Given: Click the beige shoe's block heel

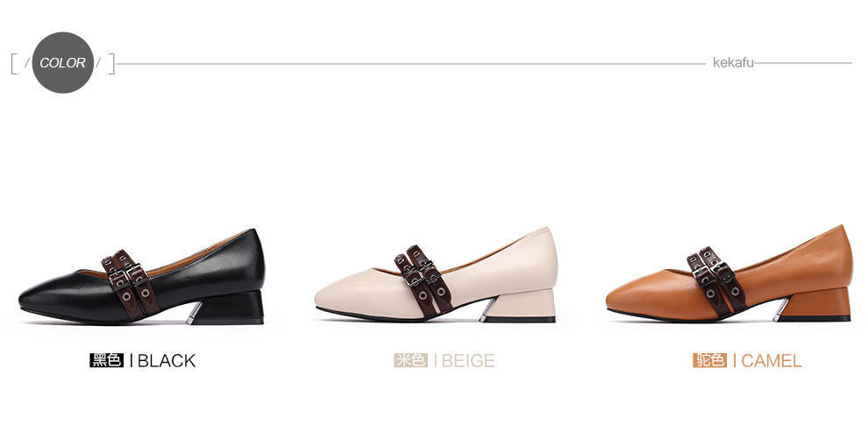Looking at the screenshot, I should click(x=519, y=306).
